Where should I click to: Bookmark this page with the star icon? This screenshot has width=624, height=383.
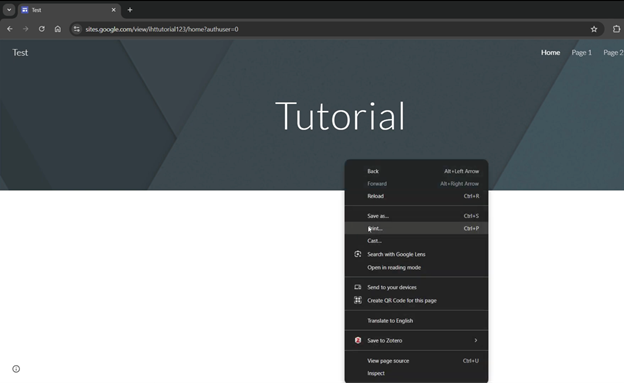point(594,29)
